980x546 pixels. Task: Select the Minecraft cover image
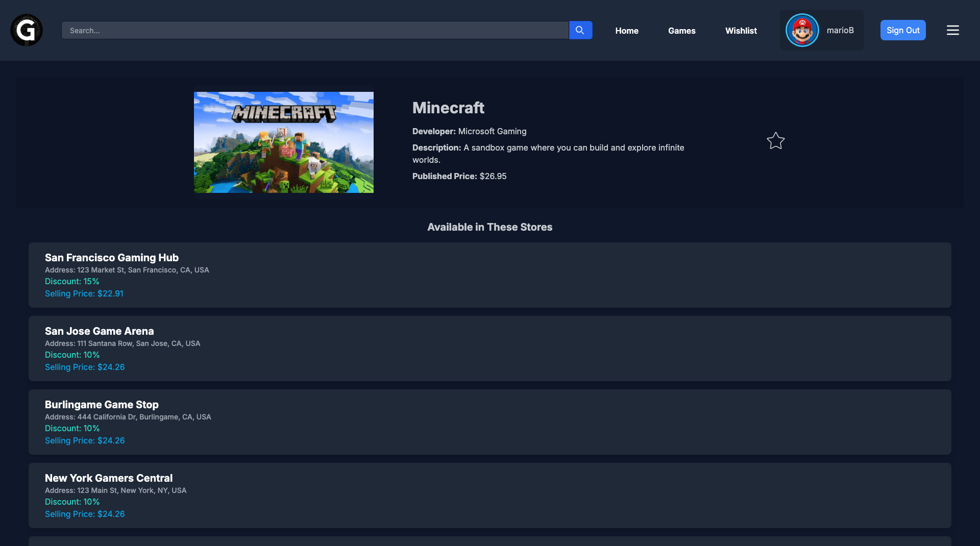(283, 142)
